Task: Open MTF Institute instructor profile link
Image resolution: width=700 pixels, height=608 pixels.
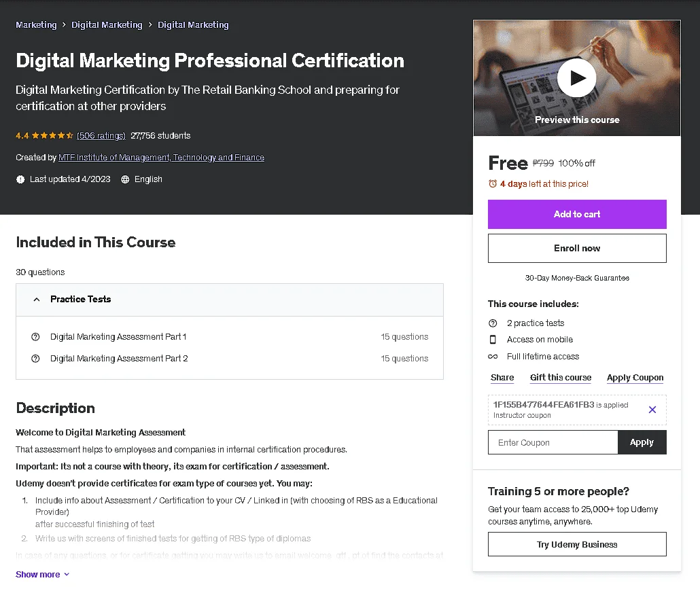Action: point(161,157)
